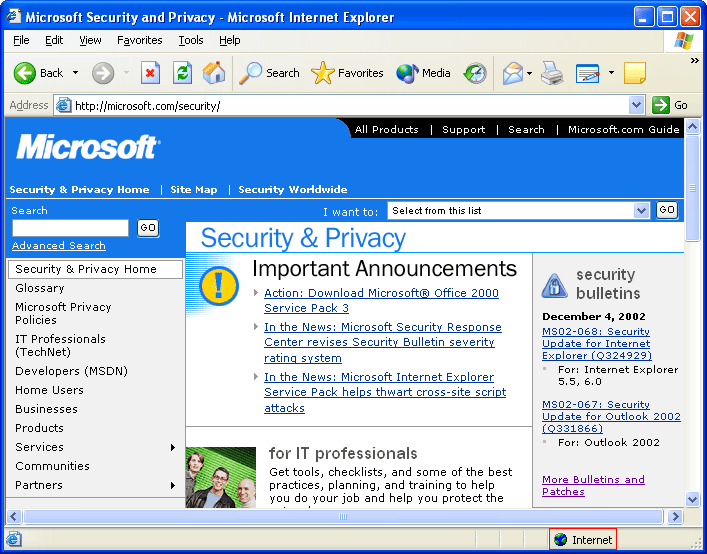Click the sidebar Search text field
Image resolution: width=707 pixels, height=554 pixels.
70,228
